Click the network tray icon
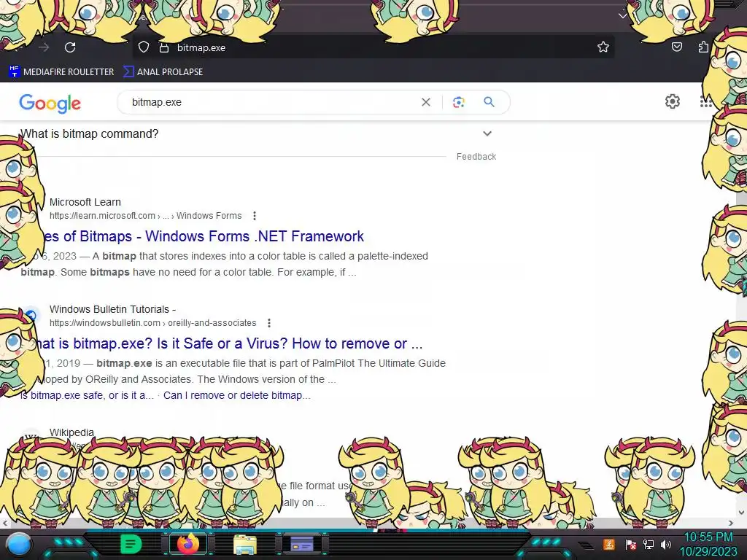The width and height of the screenshot is (747, 560). click(x=648, y=544)
